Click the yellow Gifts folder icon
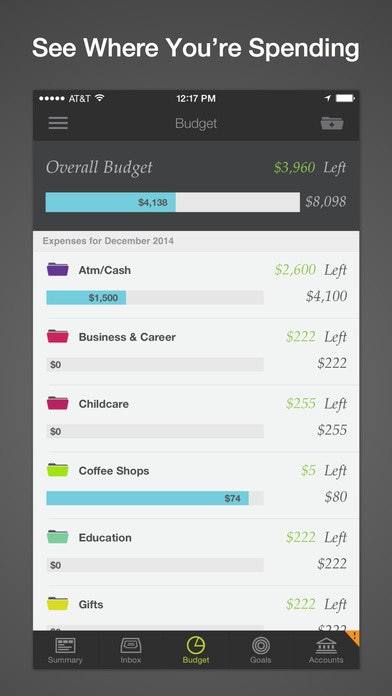 [x=58, y=604]
